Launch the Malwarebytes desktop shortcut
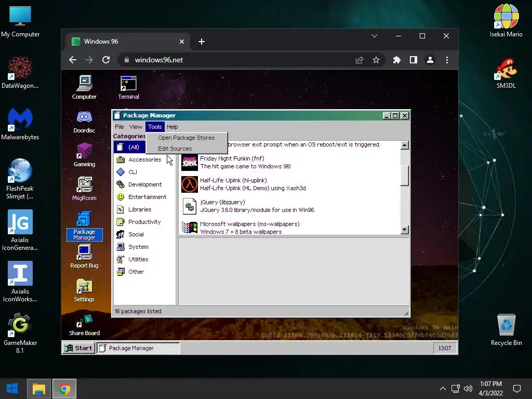This screenshot has width=532, height=399. 20,124
